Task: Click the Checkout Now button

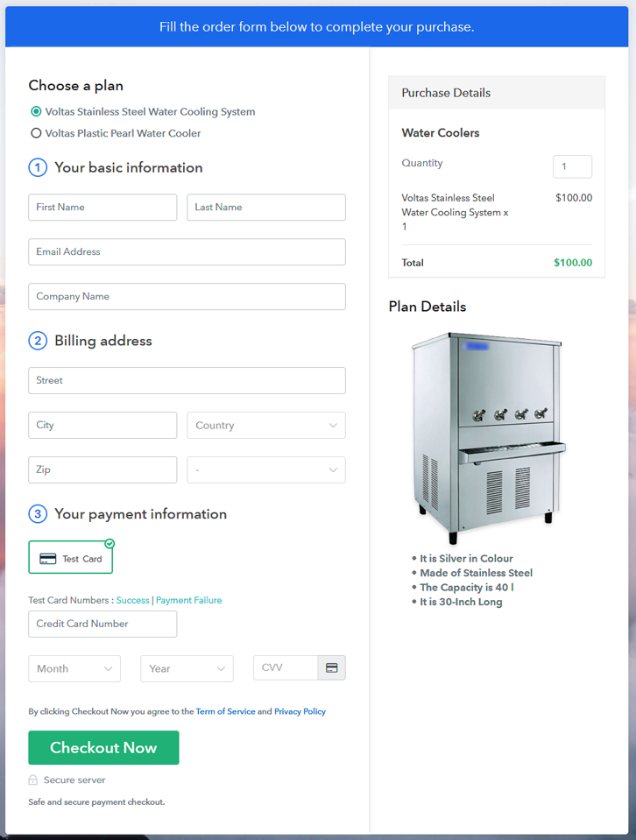Action: click(103, 747)
